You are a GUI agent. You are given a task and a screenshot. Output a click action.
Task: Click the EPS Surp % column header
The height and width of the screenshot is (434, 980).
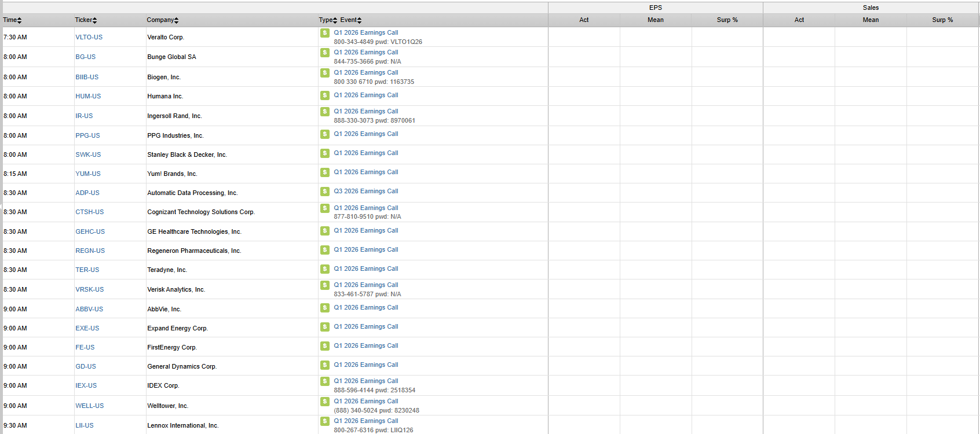(x=727, y=20)
